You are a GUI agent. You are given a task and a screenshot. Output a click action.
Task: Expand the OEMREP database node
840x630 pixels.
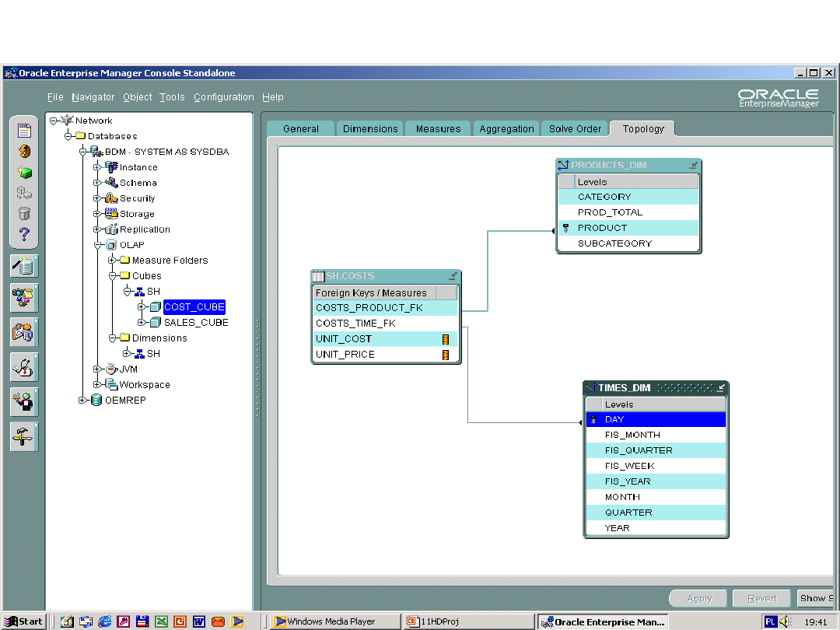83,401
